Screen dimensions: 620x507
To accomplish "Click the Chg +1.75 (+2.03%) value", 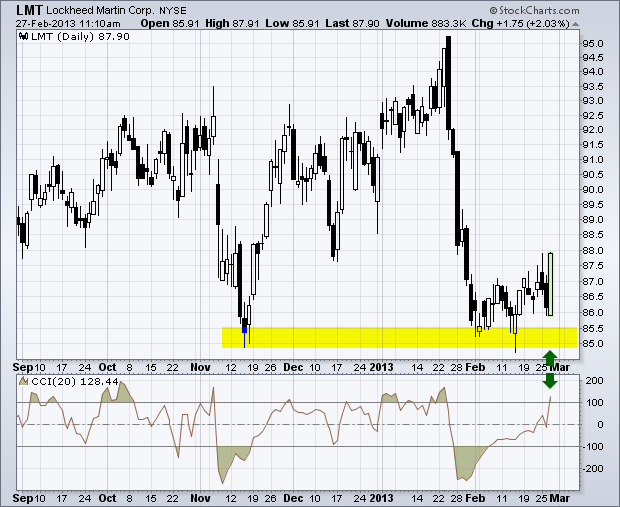I will [521, 23].
